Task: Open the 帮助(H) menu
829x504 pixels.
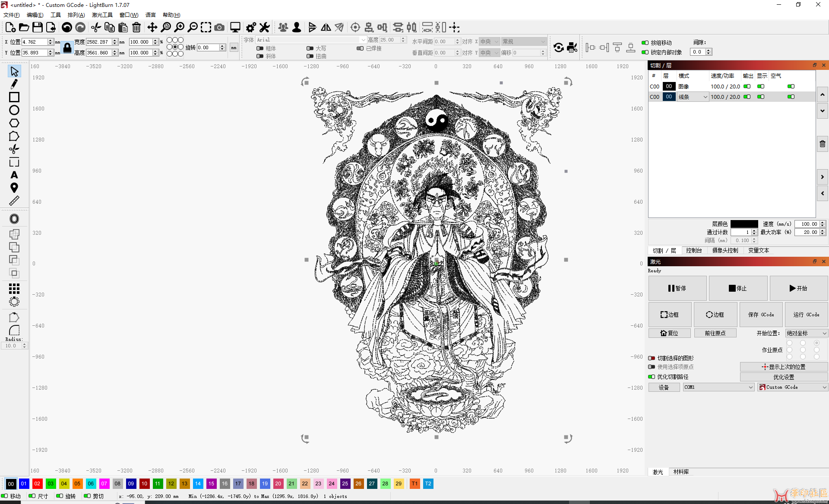Action: (x=171, y=15)
